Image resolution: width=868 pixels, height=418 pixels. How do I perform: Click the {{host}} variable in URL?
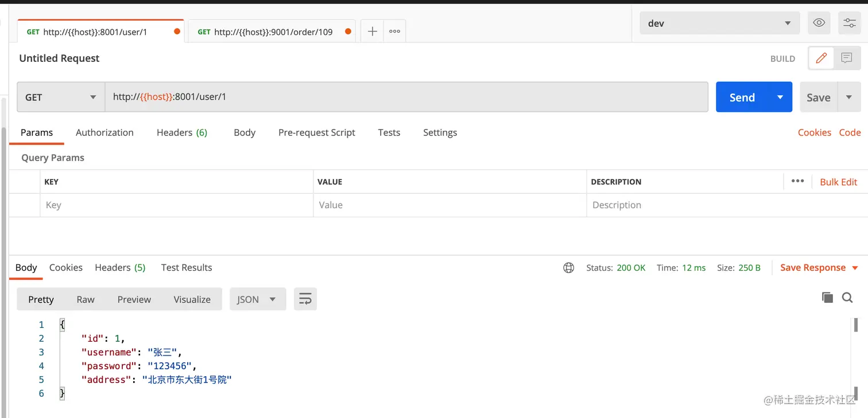(x=157, y=97)
